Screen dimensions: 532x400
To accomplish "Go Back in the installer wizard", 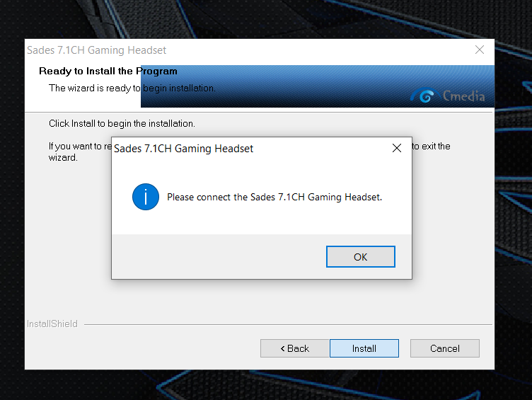I will coord(295,348).
